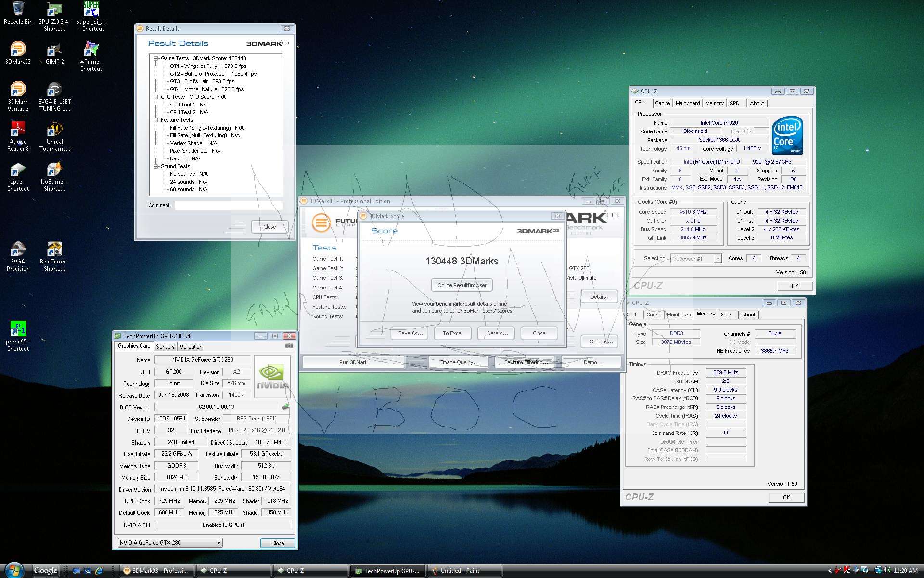924x578 pixels.
Task: Click NVIDIA logo in GPU-Z
Action: coord(272,376)
